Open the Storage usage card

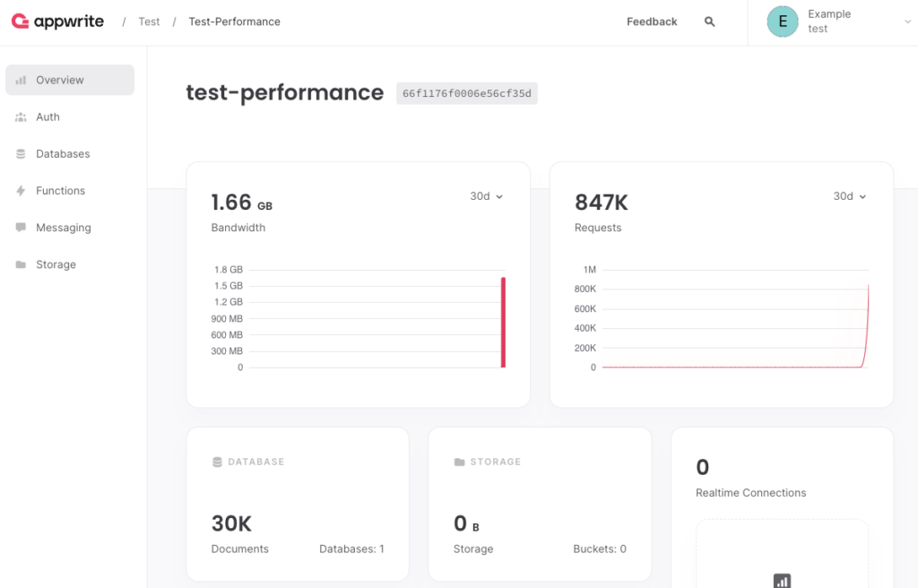(540, 504)
